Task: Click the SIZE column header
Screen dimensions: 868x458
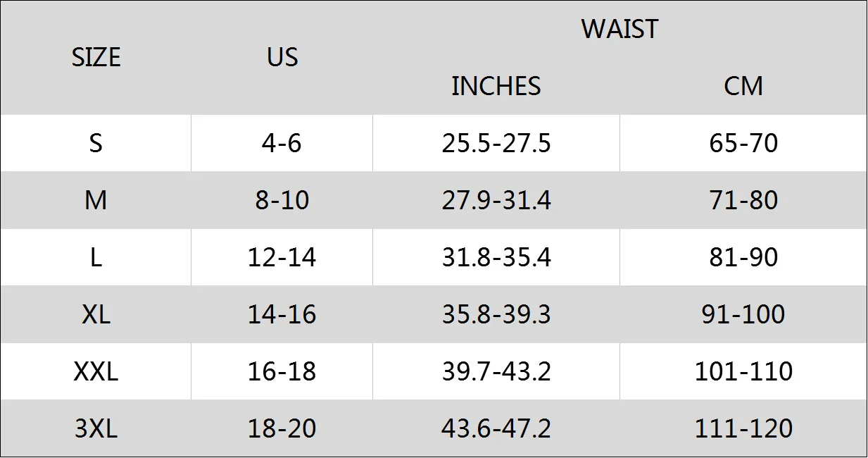Action: (x=96, y=58)
